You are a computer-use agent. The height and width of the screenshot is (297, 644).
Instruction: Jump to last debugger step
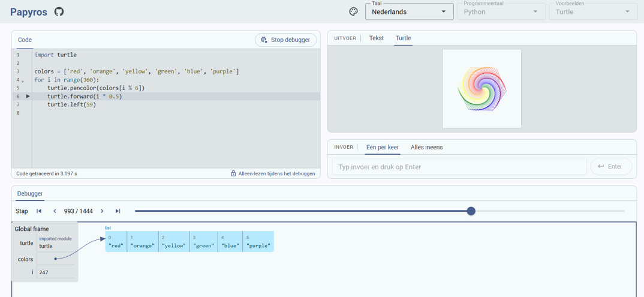118,211
